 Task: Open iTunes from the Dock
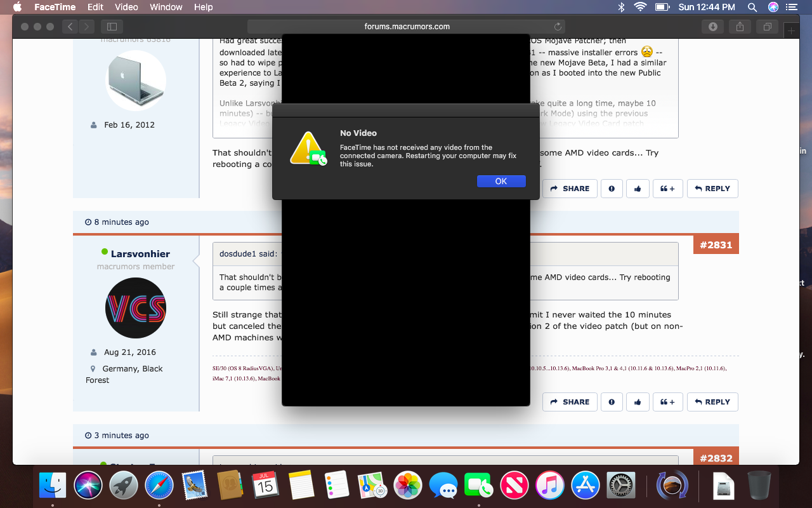(x=550, y=486)
